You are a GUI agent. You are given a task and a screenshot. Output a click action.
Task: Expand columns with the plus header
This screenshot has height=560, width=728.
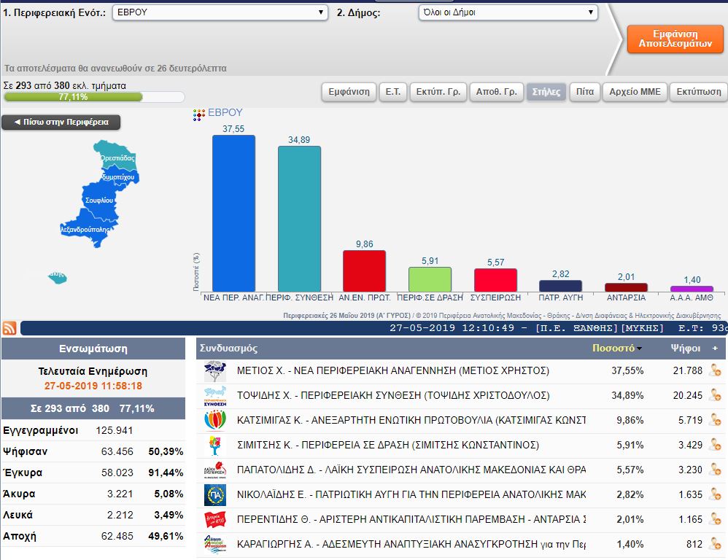click(x=715, y=349)
